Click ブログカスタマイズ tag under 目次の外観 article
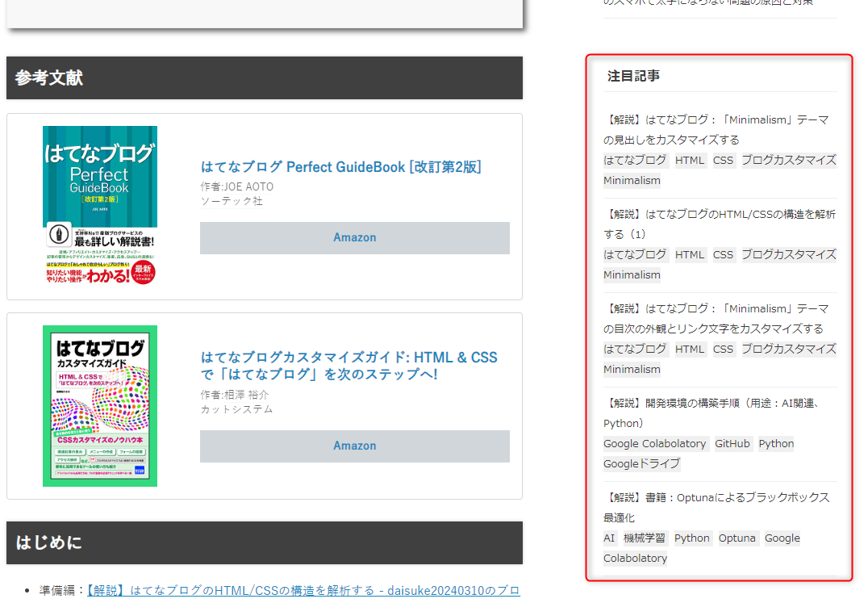 click(789, 350)
